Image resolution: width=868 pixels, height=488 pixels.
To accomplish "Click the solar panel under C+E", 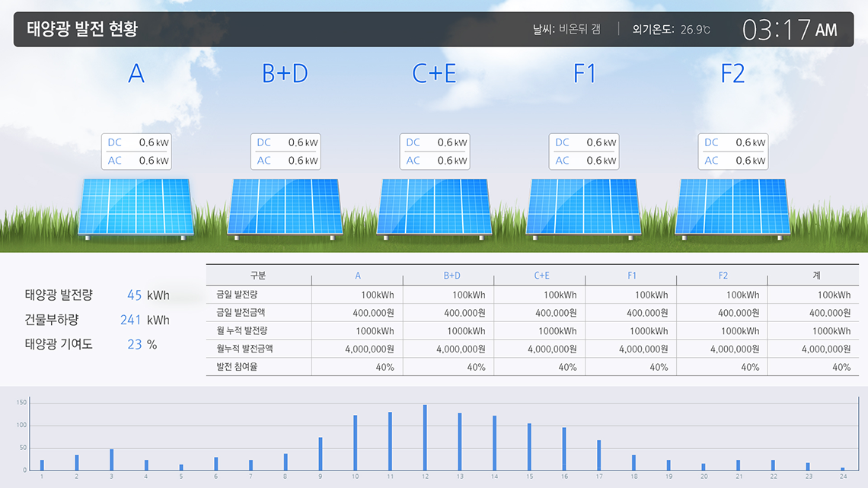I will 435,208.
